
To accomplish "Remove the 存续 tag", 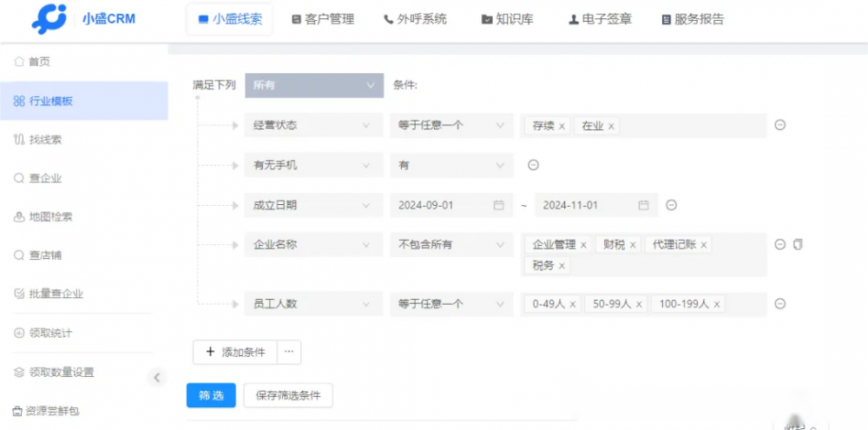I will click(x=562, y=126).
